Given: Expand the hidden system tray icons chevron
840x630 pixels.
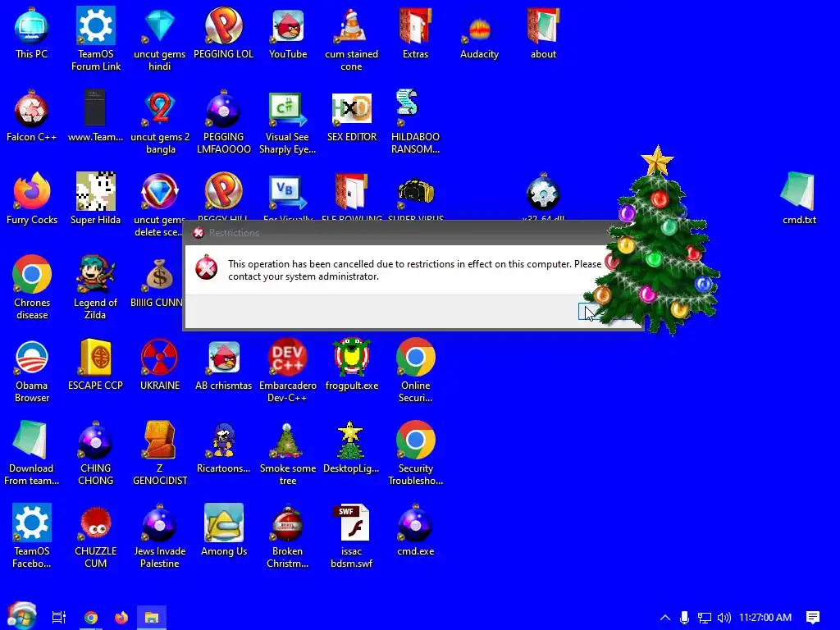Looking at the screenshot, I should pos(664,617).
